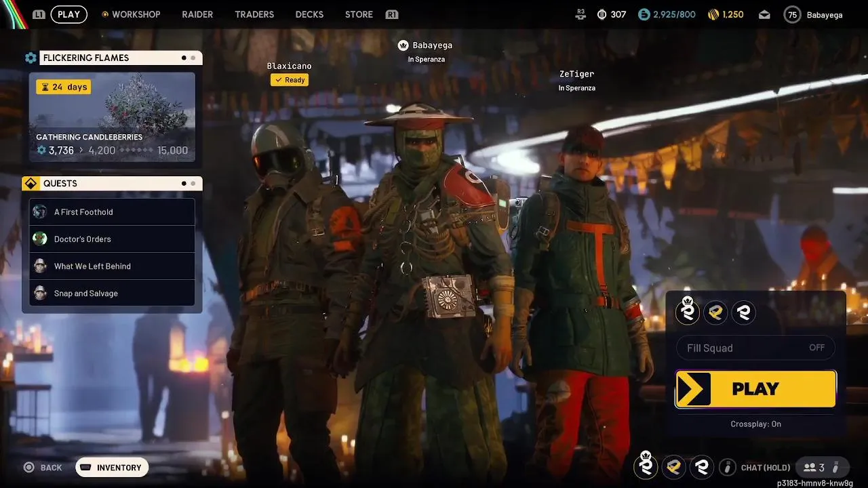Screen dimensions: 868x488
Task: Toggle the Crossplay: On setting
Action: point(755,424)
